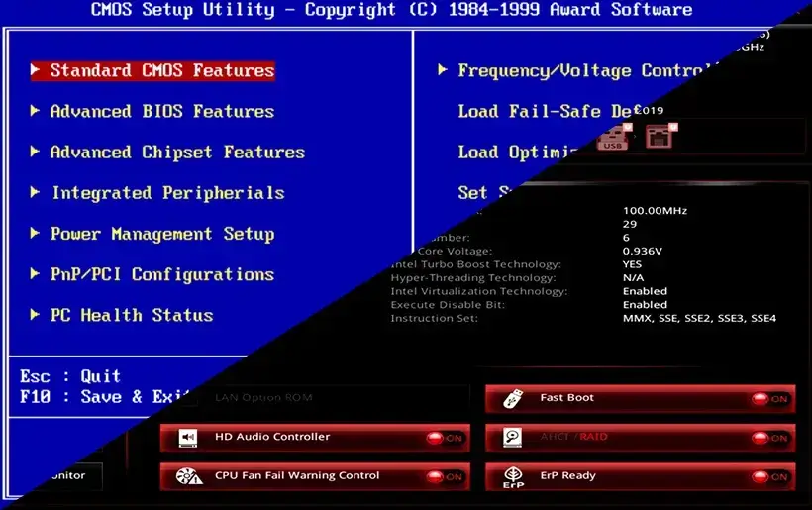Image resolution: width=812 pixels, height=510 pixels.
Task: Click the boot device icon right of USB
Action: [x=661, y=136]
